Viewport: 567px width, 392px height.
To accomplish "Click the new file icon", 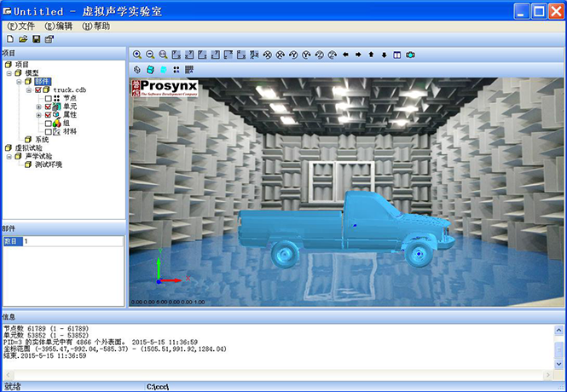I will click(x=10, y=39).
